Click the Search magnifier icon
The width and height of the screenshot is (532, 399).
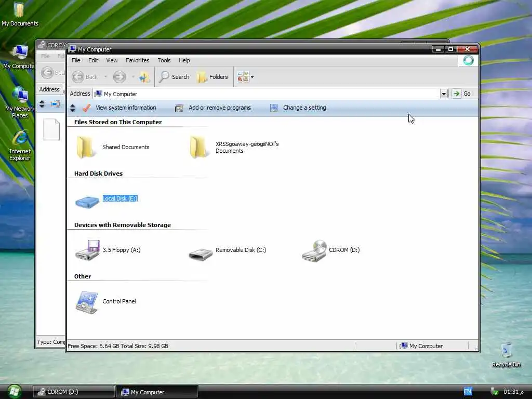[x=164, y=77]
